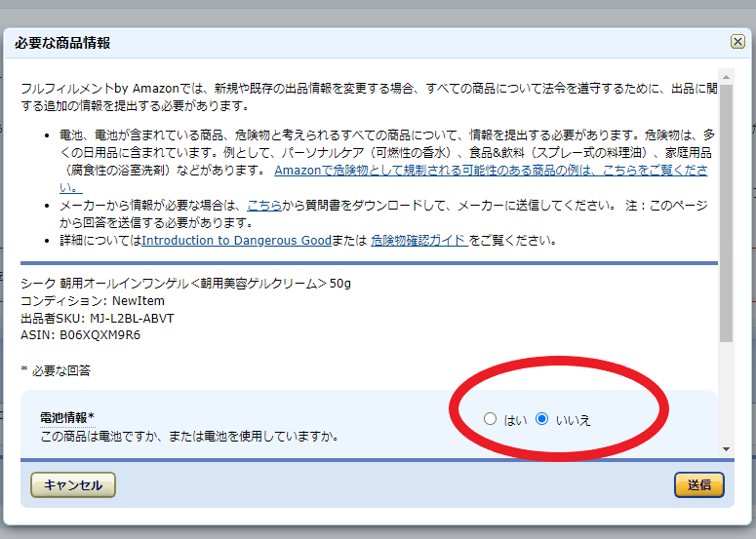Click the ASIN: B06XQXM9R6 text
Viewport: 756px width, 539px height.
[x=81, y=334]
